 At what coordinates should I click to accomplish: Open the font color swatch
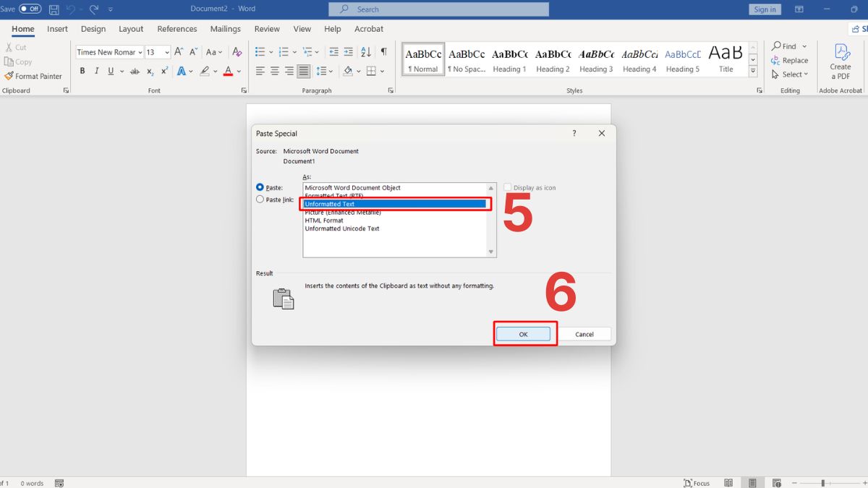coord(229,71)
